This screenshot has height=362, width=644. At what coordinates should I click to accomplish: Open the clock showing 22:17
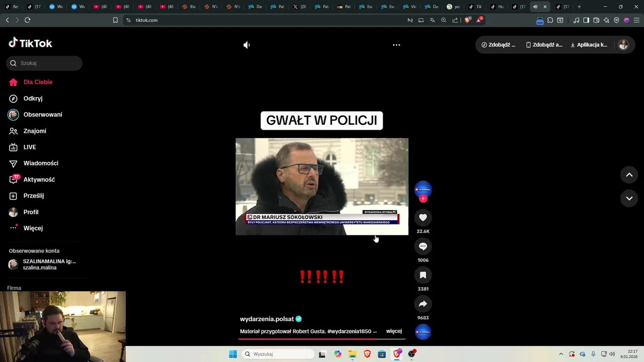pyautogui.click(x=629, y=354)
